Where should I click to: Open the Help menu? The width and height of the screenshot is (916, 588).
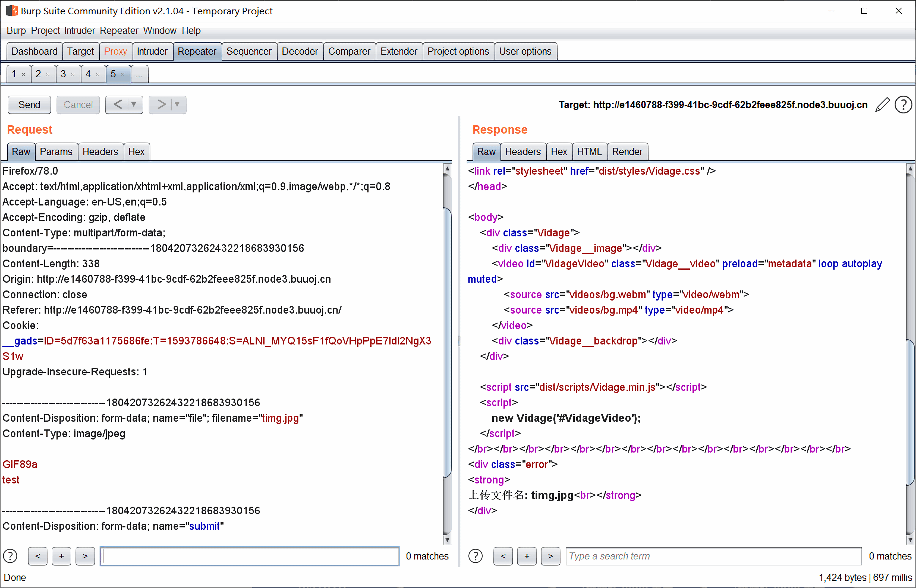tap(191, 31)
